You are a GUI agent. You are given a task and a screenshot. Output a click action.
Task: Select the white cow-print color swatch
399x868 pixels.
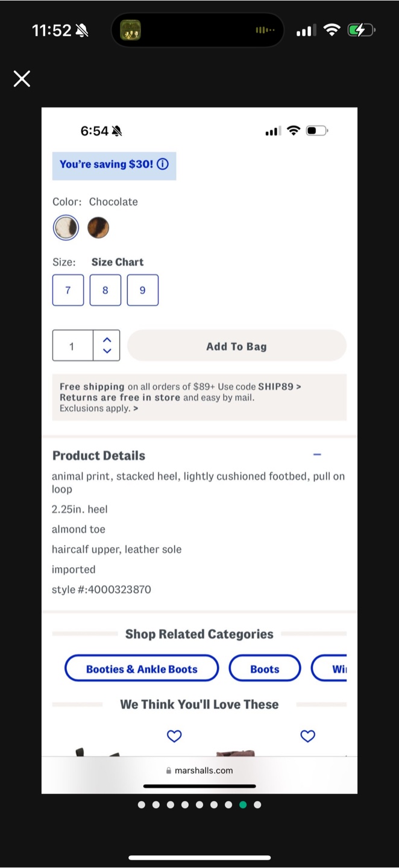(x=66, y=228)
